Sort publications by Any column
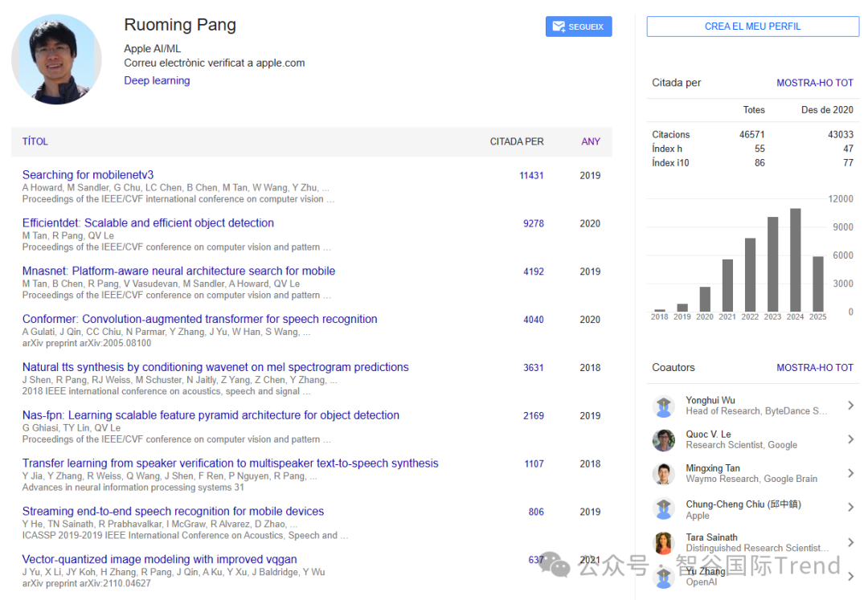This screenshot has width=868, height=600. [x=591, y=141]
